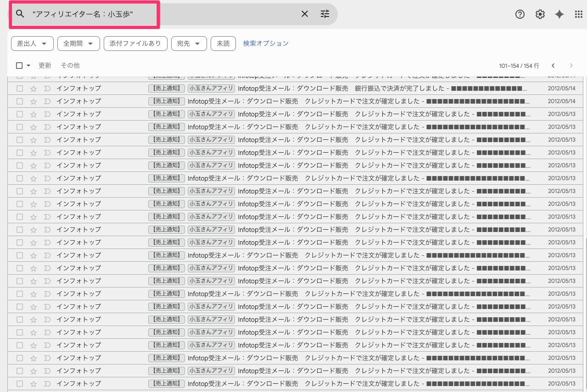This screenshot has width=587, height=392.
Task: Star the 2012/05/14 クレジットカード email
Action: (x=33, y=101)
